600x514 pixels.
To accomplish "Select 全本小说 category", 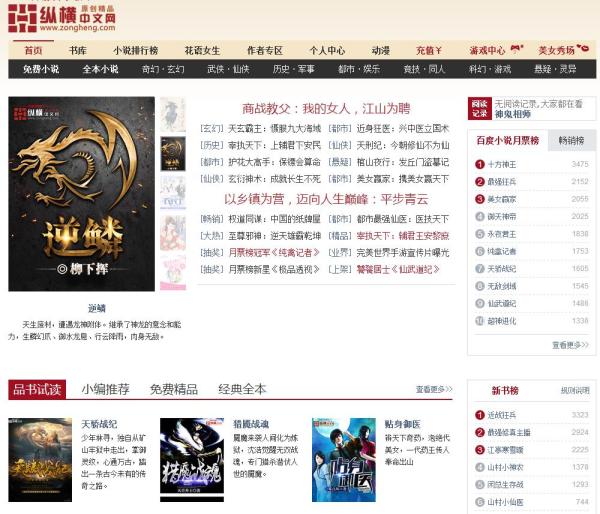I will (x=100, y=69).
